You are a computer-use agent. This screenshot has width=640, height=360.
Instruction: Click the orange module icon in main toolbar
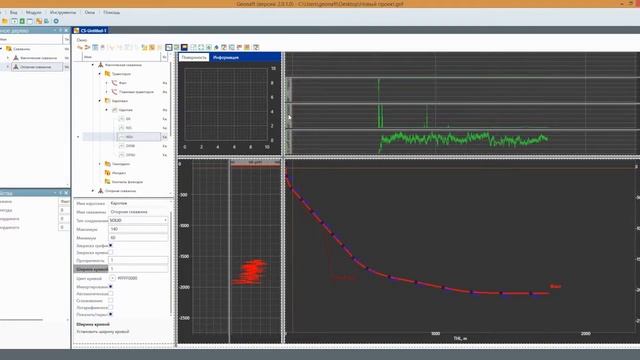39,21
